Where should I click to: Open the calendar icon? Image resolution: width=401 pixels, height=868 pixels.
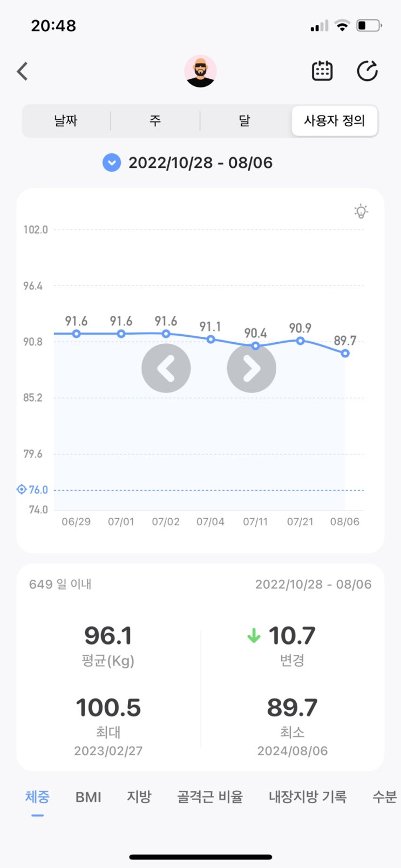pyautogui.click(x=322, y=71)
